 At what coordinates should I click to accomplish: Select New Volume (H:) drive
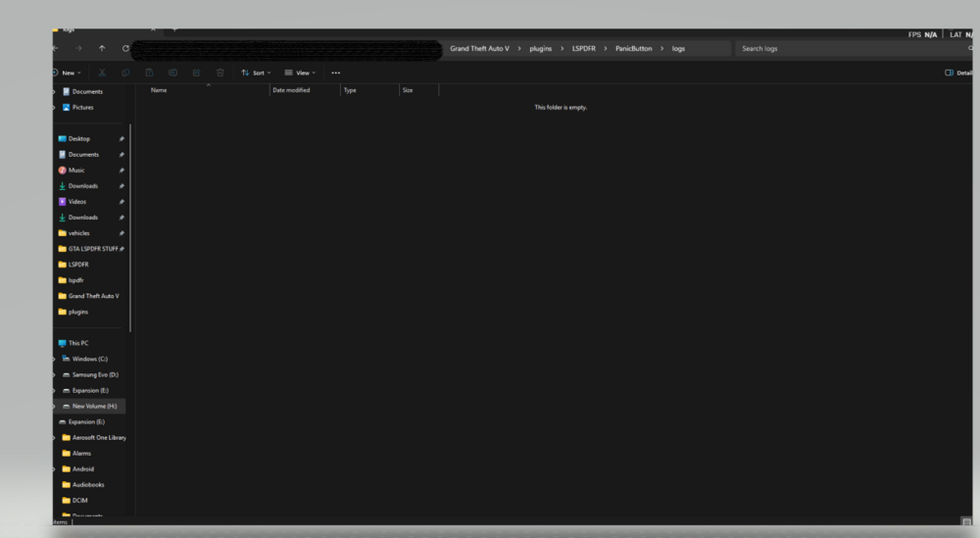(89, 406)
